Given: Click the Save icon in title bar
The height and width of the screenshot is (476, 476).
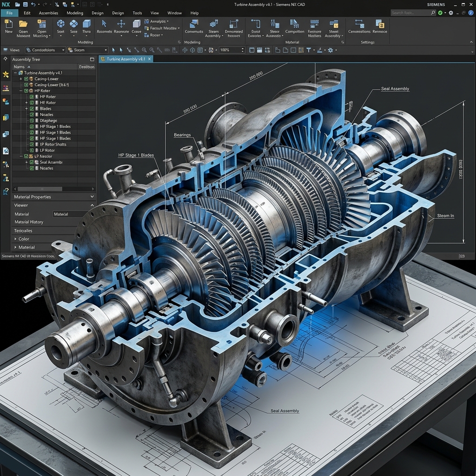Looking at the screenshot, I should (x=25, y=5).
